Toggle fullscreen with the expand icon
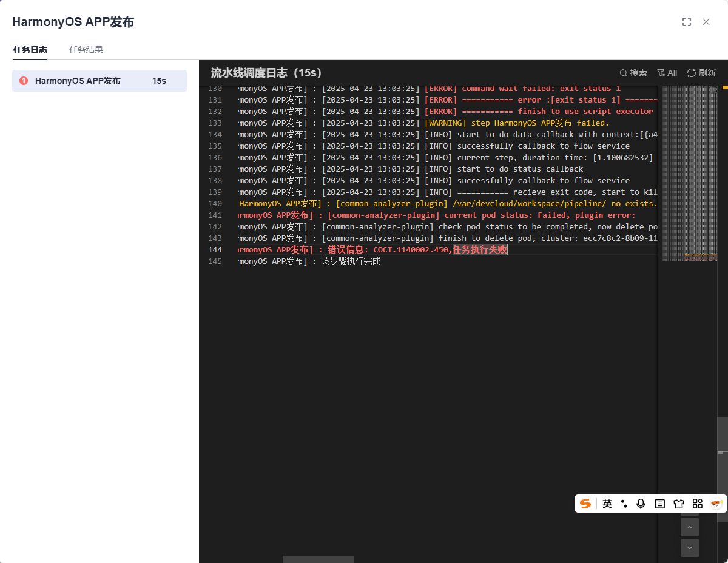The width and height of the screenshot is (728, 563). (687, 21)
